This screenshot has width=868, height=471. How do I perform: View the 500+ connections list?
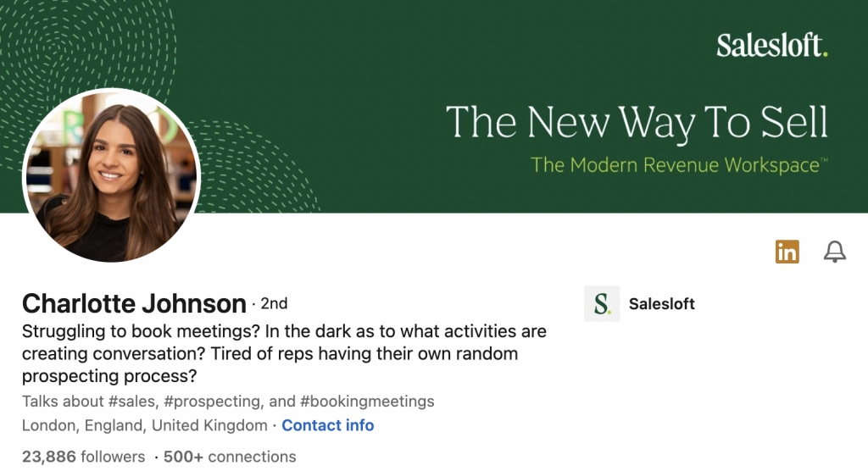coord(230,457)
